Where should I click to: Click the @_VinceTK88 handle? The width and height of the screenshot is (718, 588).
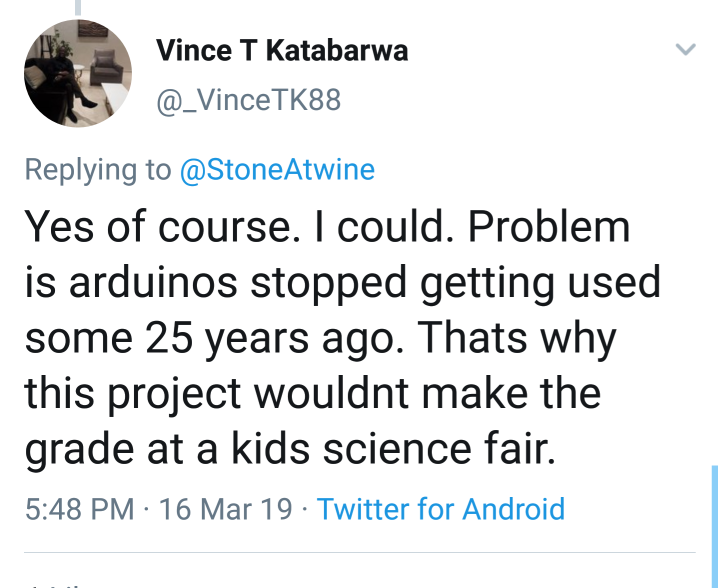click(x=248, y=100)
